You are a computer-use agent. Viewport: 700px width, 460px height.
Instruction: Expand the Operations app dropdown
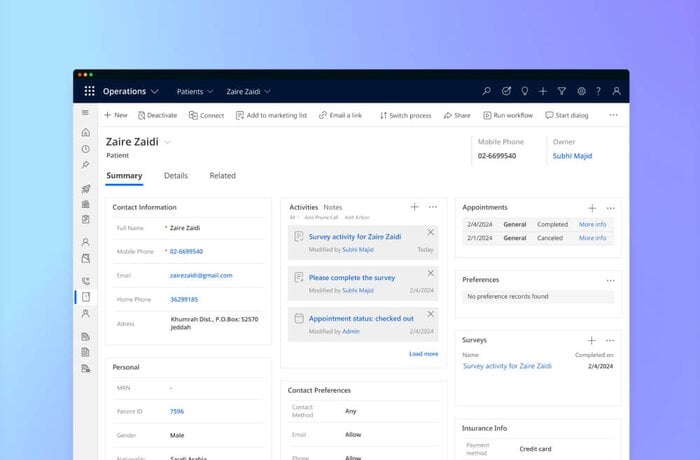point(131,91)
